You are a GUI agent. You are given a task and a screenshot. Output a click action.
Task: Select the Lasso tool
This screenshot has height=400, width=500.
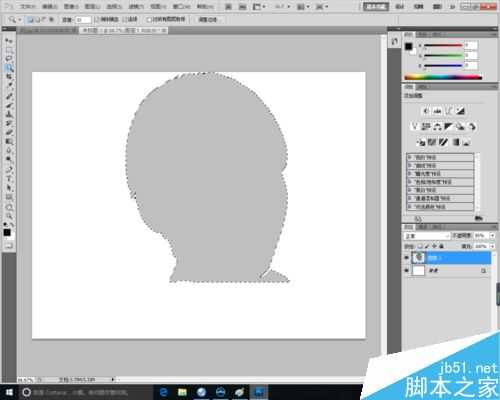(x=9, y=59)
